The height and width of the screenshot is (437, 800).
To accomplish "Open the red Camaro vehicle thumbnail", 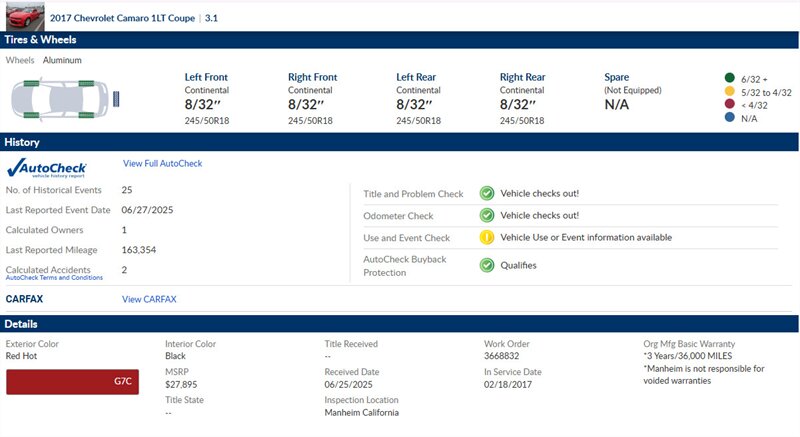I will pos(25,16).
